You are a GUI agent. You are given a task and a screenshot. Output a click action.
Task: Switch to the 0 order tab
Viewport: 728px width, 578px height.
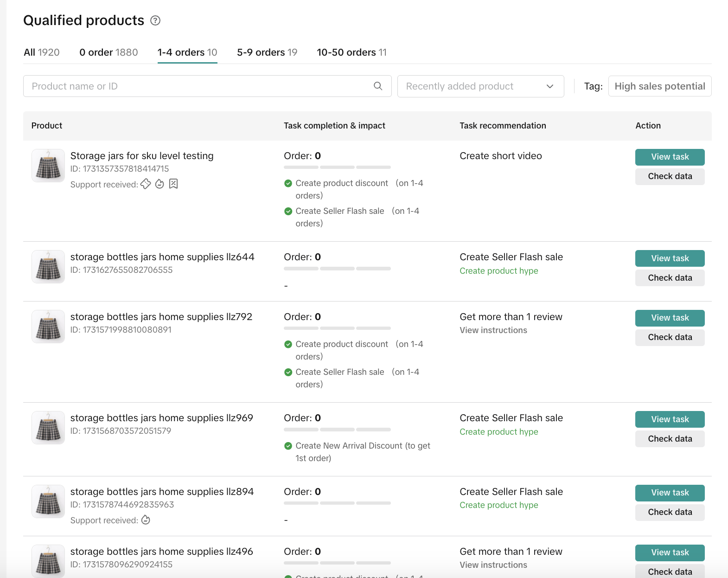pos(109,52)
